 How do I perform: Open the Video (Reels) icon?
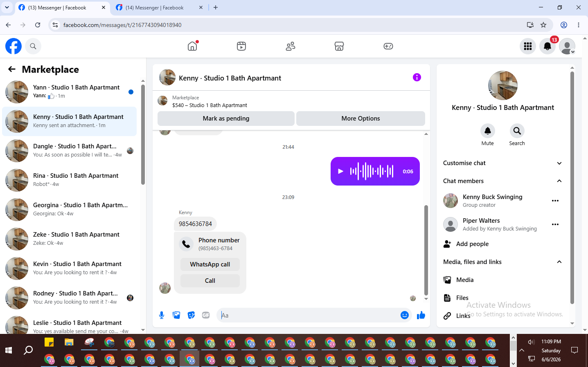241,46
